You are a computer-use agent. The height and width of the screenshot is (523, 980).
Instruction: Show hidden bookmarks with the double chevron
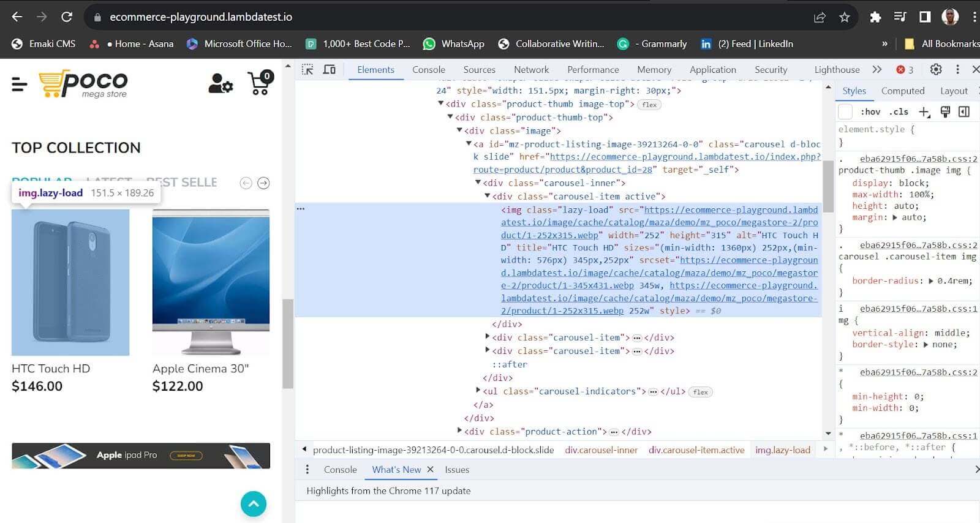point(884,44)
